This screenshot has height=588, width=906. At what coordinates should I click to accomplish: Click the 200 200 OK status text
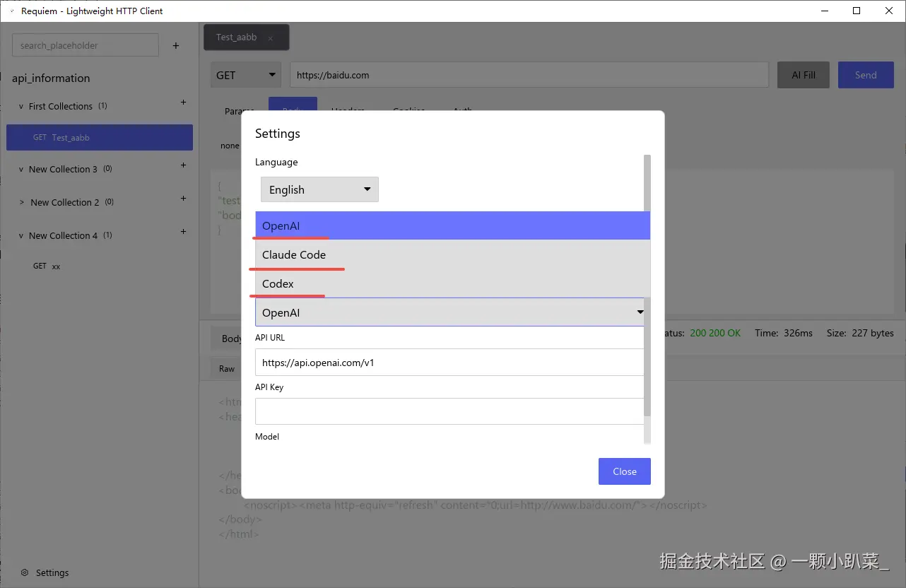pos(715,333)
